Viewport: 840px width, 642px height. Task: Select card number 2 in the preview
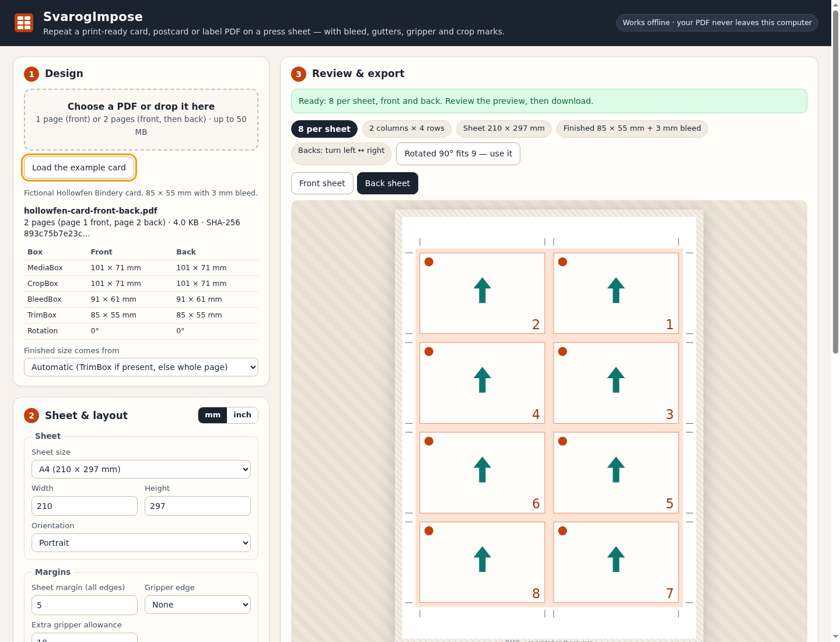482,293
